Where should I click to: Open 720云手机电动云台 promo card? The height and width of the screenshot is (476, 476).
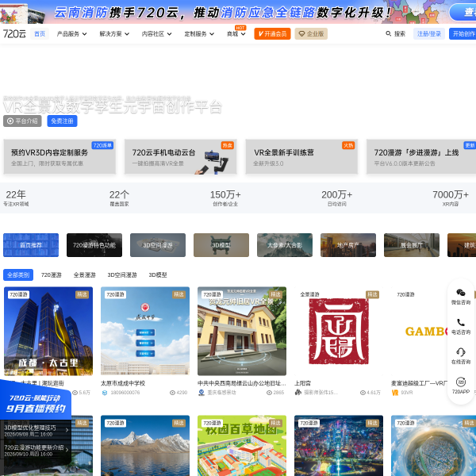point(181,156)
